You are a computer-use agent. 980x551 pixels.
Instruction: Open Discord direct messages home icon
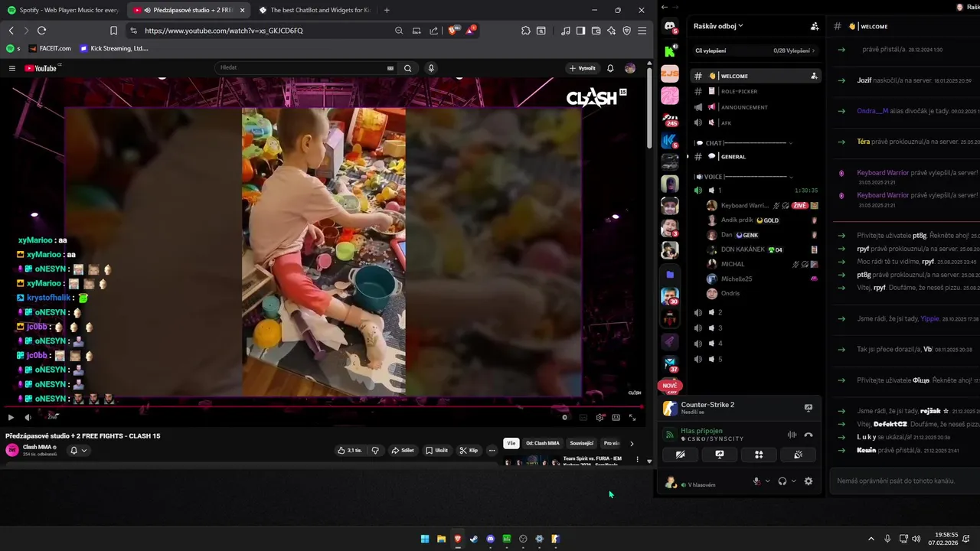pyautogui.click(x=670, y=28)
